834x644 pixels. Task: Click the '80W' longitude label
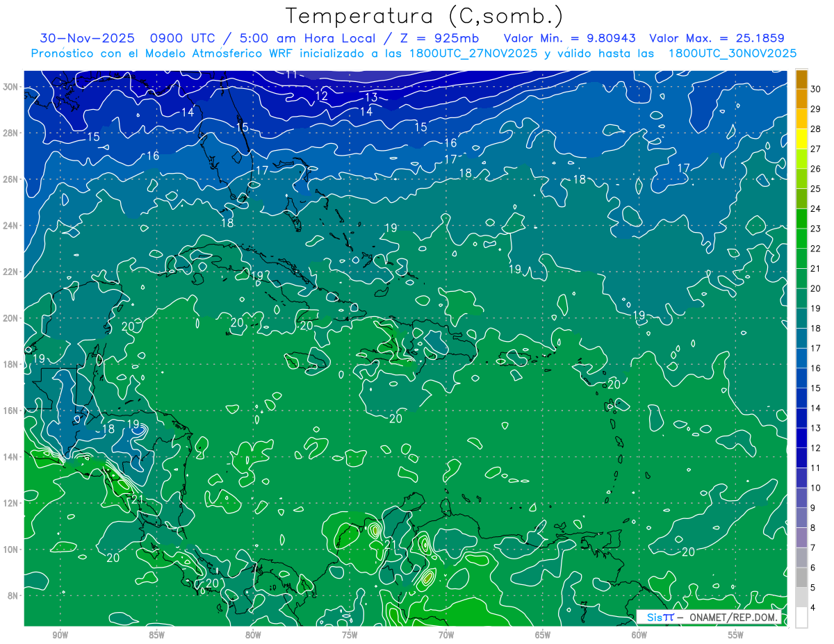click(x=253, y=635)
